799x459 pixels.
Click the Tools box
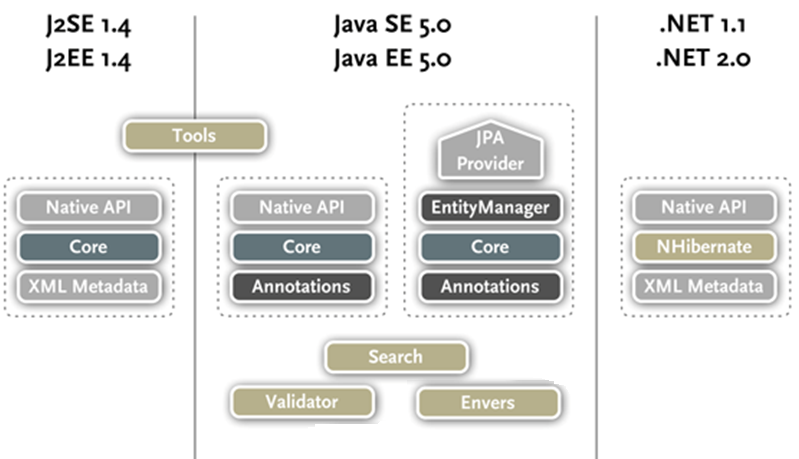click(195, 136)
